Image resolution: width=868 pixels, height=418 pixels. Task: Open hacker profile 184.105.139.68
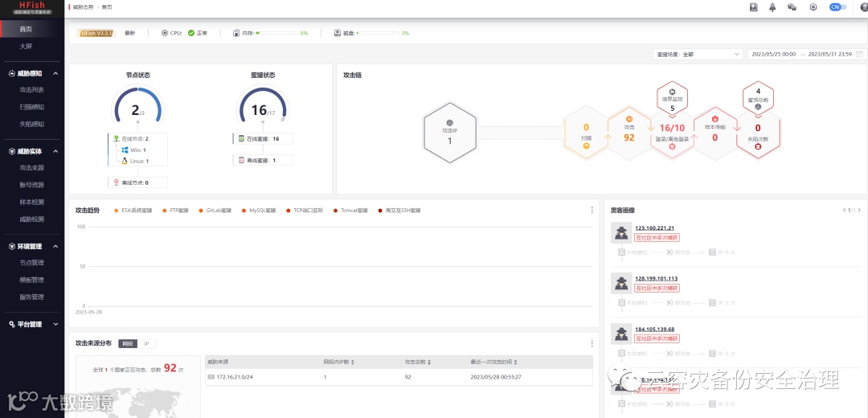tap(654, 329)
